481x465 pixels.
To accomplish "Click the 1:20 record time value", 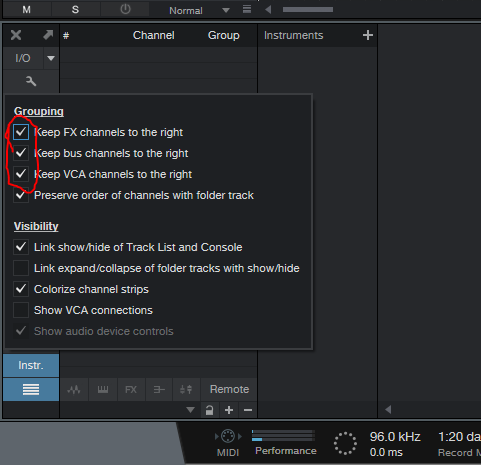I will coord(459,437).
